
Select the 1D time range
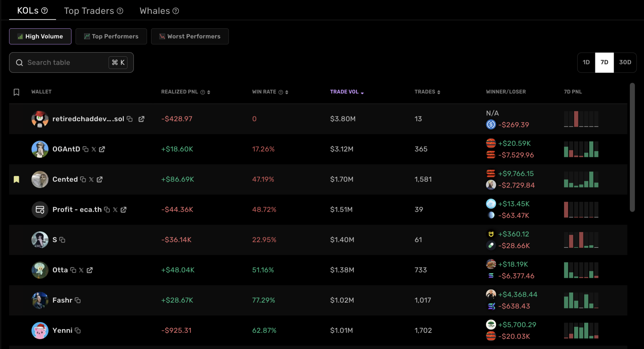point(586,62)
